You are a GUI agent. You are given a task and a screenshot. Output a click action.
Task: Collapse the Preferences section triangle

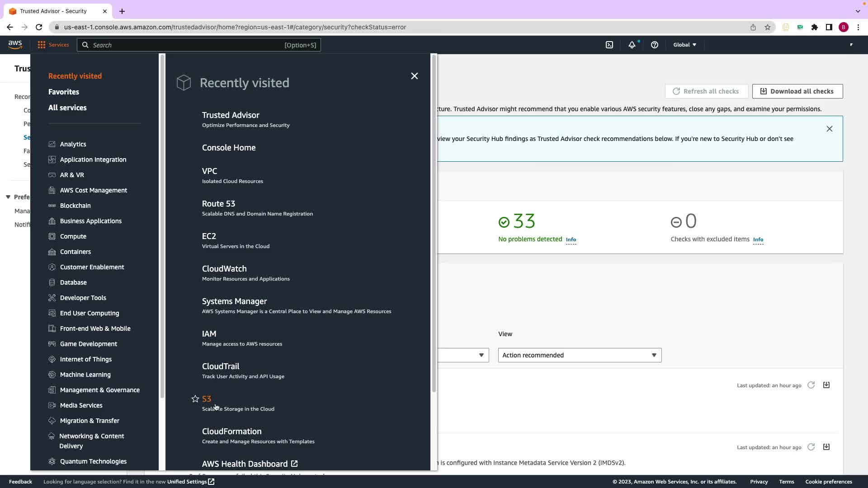[x=8, y=197]
